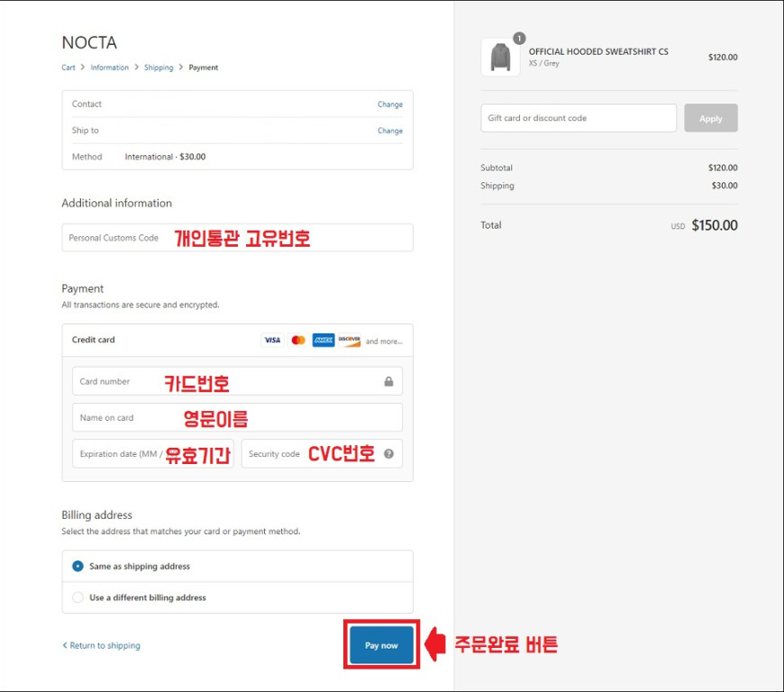Click the hooded sweatshirt product thumbnail
Viewport: 784px width, 692px height.
coord(500,57)
